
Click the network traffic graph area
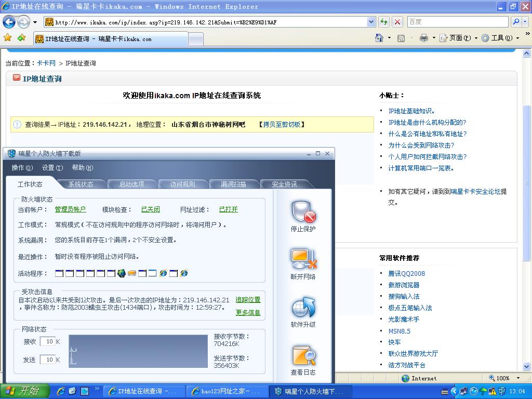[138, 351]
